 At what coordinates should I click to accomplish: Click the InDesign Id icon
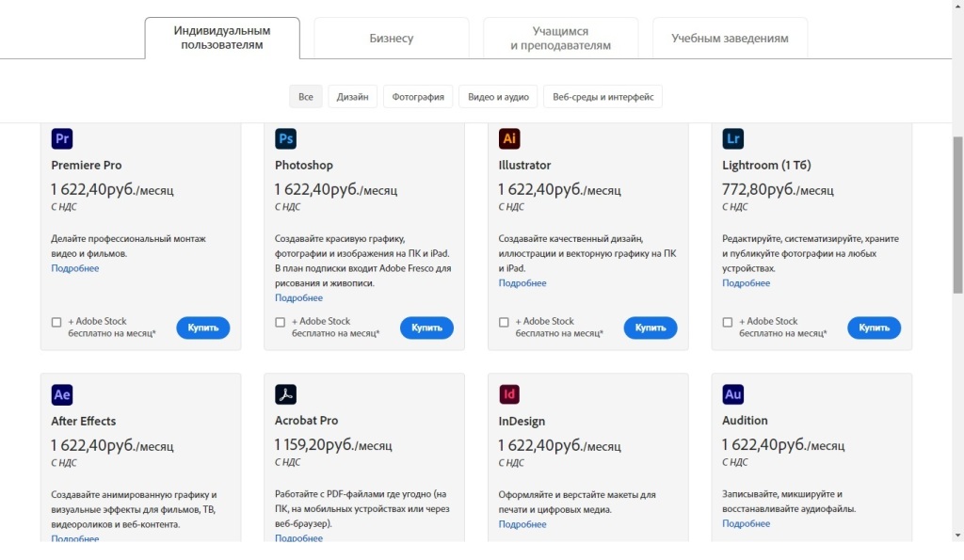[x=509, y=394]
